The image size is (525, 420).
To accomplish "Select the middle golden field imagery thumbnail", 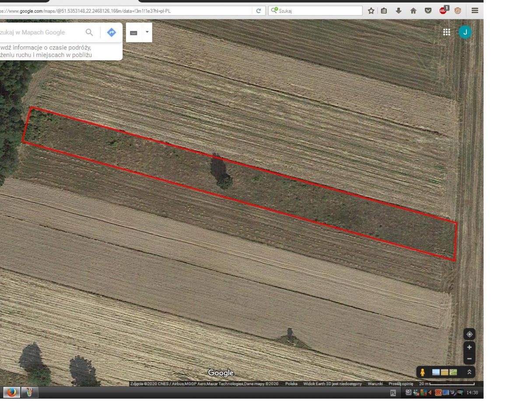I will tap(444, 372).
